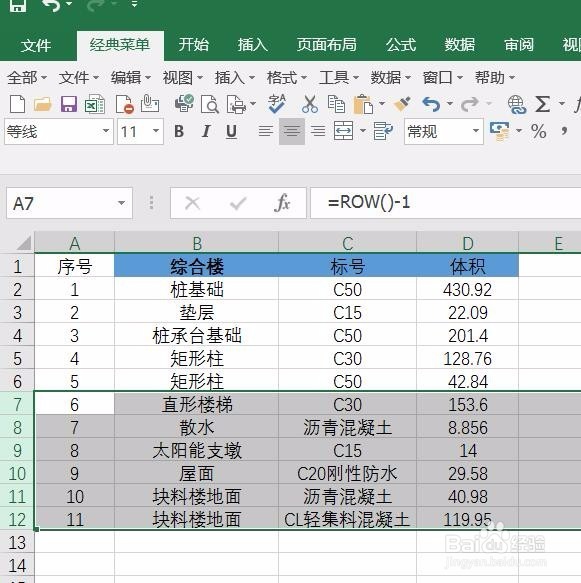The image size is (581, 583).
Task: Toggle Align Left
Action: [266, 131]
